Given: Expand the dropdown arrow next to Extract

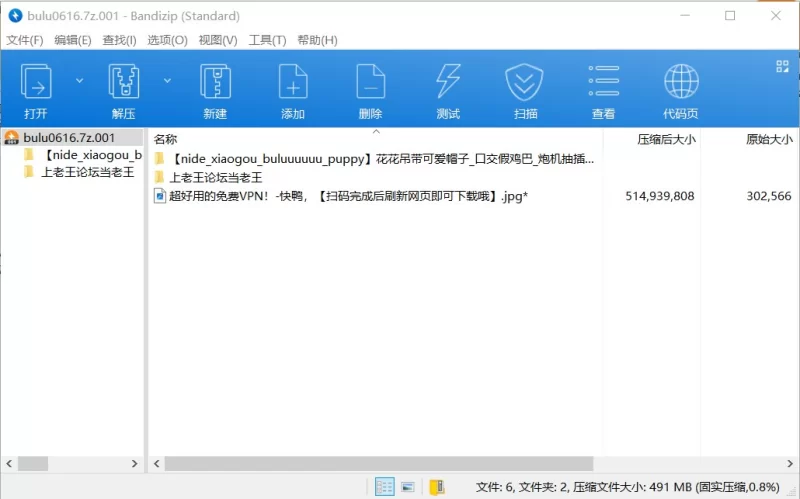Looking at the screenshot, I should (x=167, y=81).
